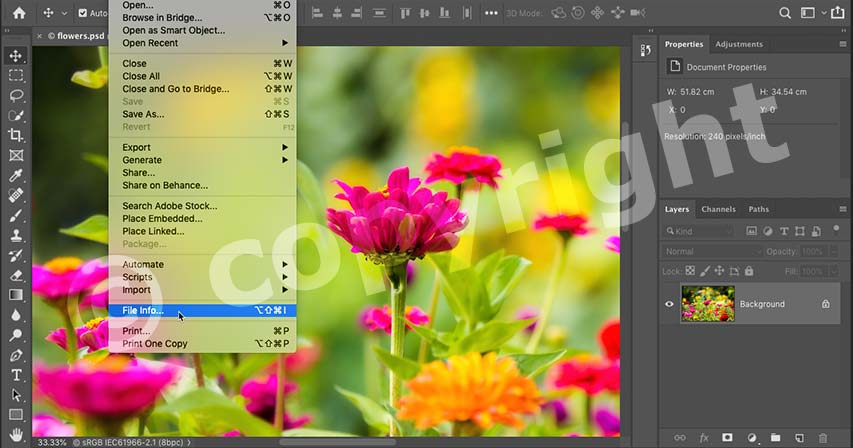Select the Lasso tool
This screenshot has width=853, height=448.
click(x=16, y=95)
